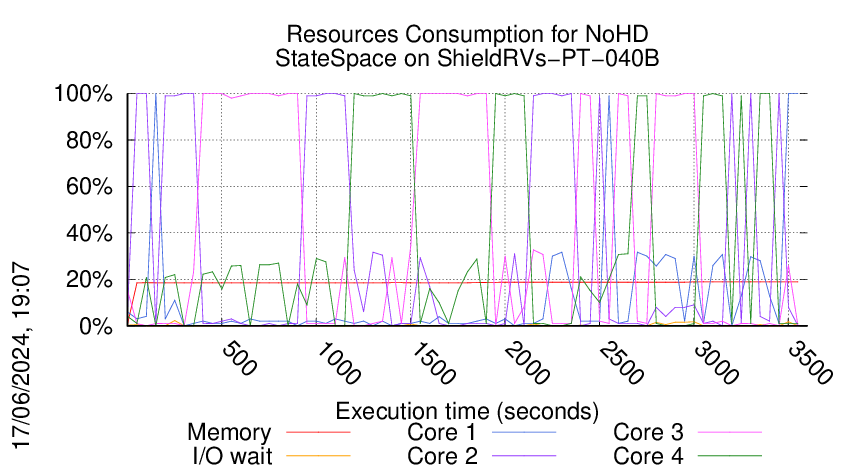Click the 500 x-axis tick label
Screen dimensions: 850x475
coord(239,358)
